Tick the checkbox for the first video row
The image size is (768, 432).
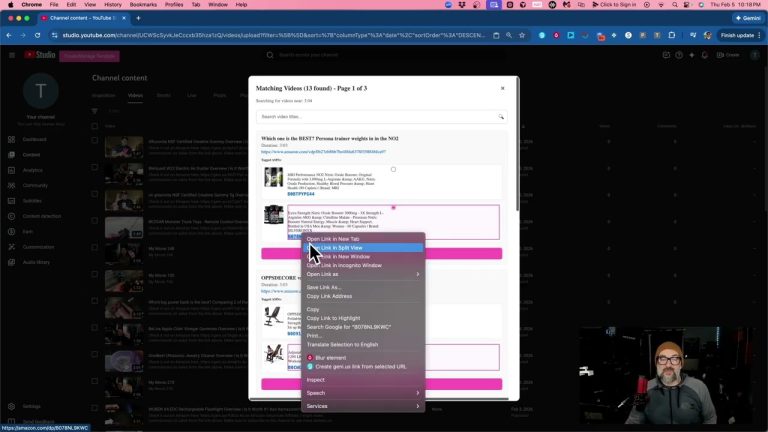click(95, 141)
